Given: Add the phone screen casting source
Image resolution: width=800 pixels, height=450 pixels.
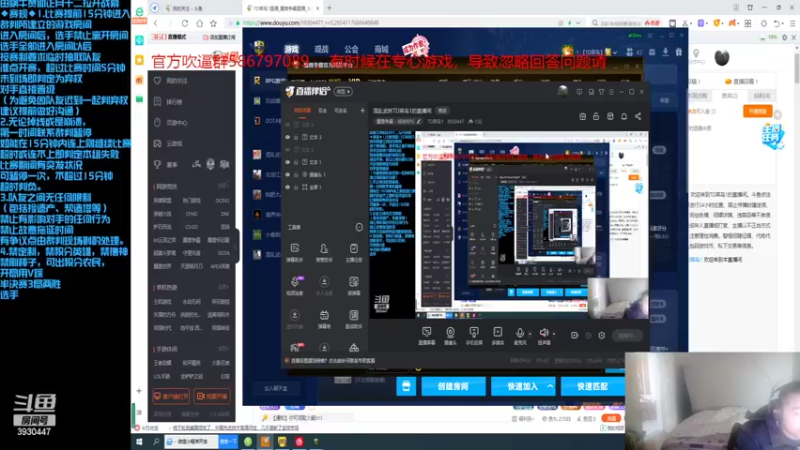Looking at the screenshot, I should (474, 336).
